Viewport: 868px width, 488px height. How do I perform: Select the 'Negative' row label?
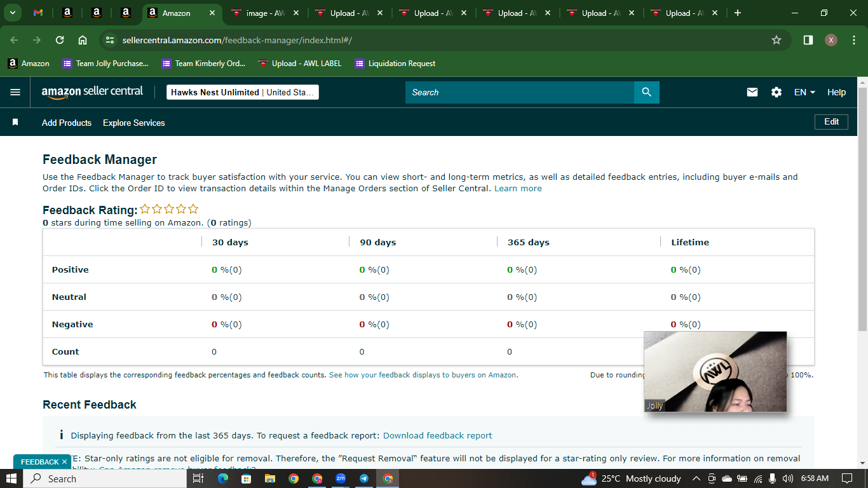[x=72, y=324]
